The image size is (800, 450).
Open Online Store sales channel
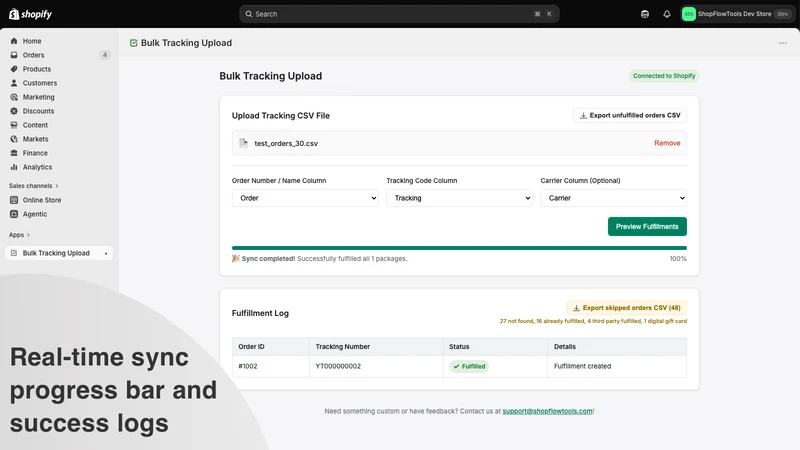point(42,200)
